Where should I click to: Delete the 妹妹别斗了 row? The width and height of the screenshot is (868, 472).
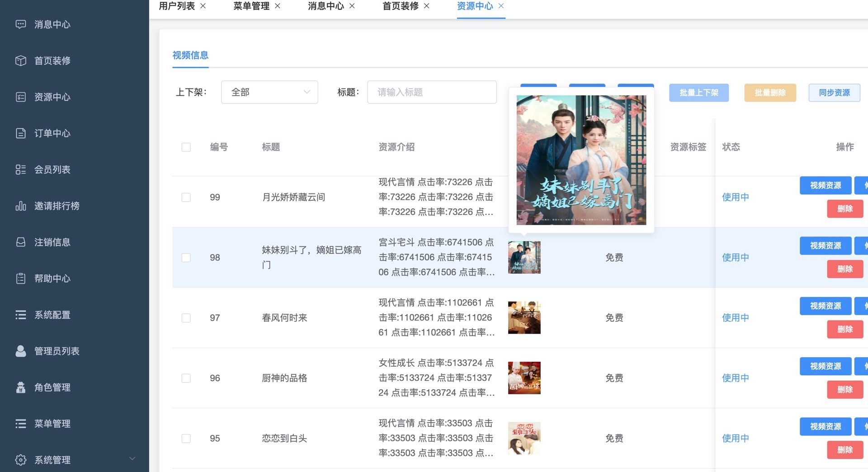click(845, 269)
